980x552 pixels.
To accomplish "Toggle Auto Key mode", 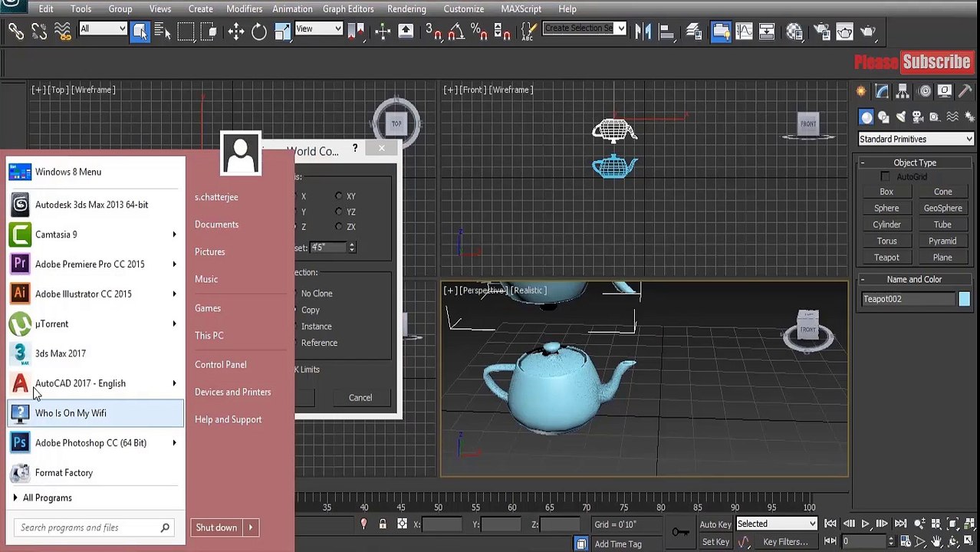I will pyautogui.click(x=715, y=524).
